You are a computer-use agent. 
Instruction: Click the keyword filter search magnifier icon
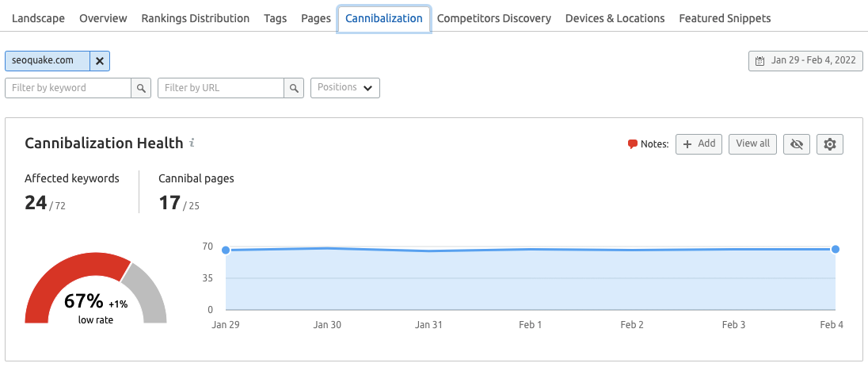(x=141, y=88)
